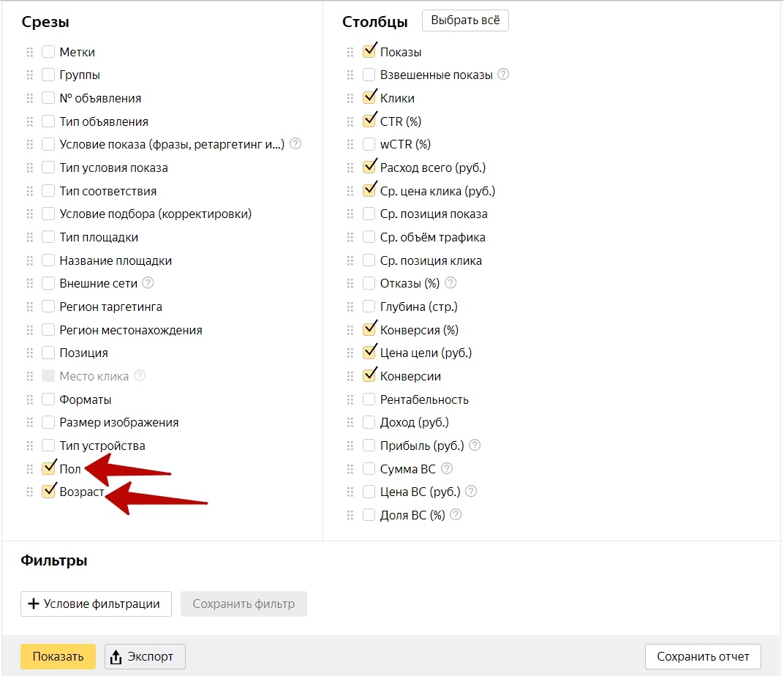Click help icon next to Взвешенные показы
The height and width of the screenshot is (676, 784).
(503, 75)
